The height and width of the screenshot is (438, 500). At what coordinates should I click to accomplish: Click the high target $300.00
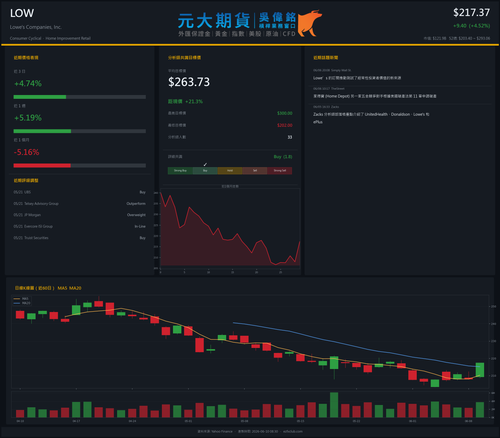285,113
